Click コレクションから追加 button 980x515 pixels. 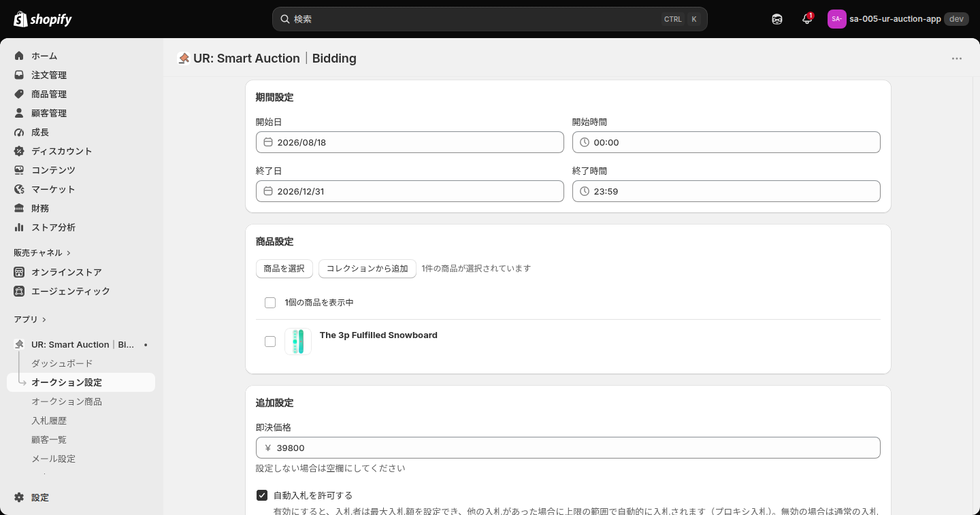(367, 269)
